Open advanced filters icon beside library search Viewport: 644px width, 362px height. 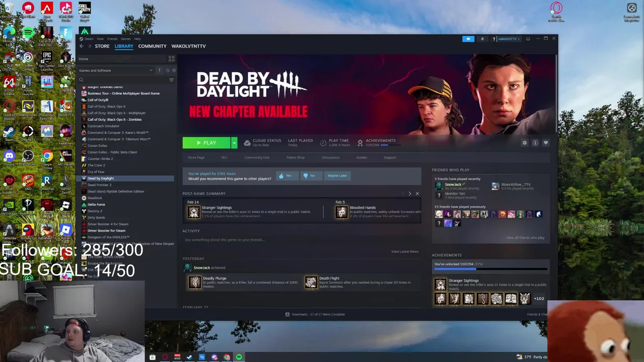[172, 79]
